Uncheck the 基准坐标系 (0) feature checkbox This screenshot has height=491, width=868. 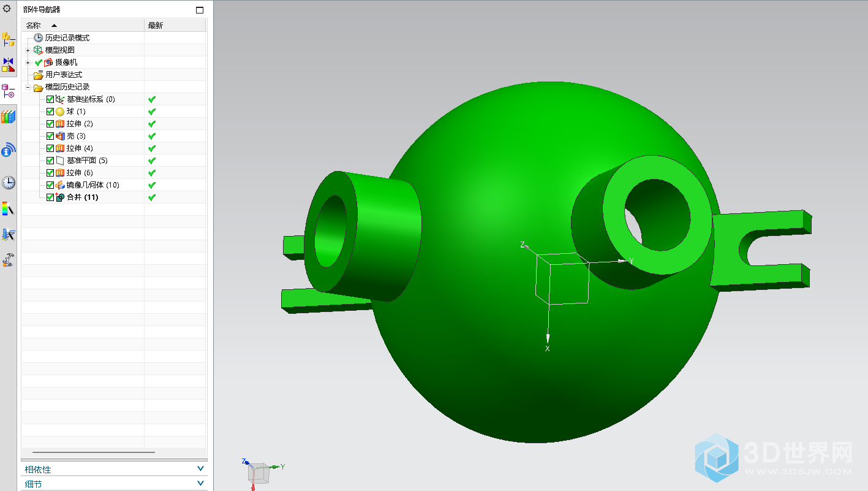[50, 99]
